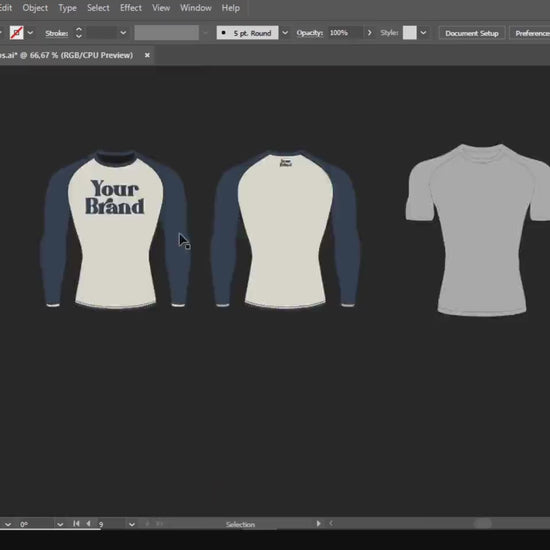Viewport: 550px width, 550px height.
Task: Click the 'Your Brand' text on shirt
Action: click(x=115, y=197)
